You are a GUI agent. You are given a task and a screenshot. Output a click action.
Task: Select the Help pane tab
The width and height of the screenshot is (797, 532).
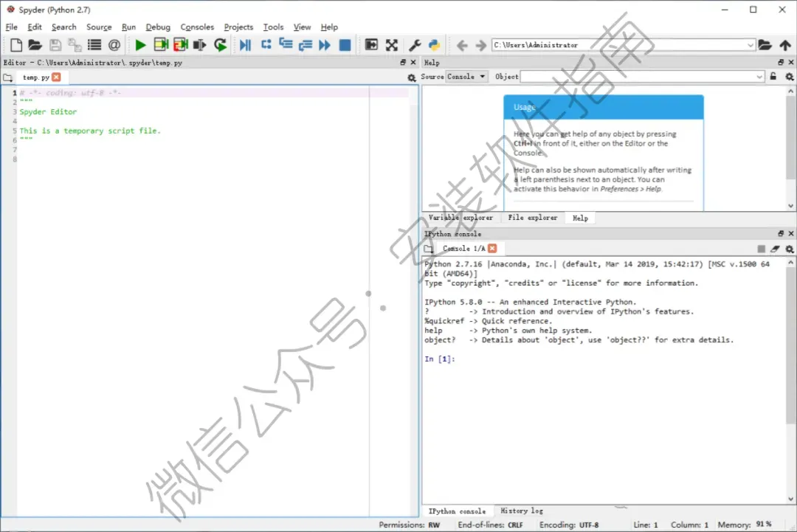click(580, 218)
